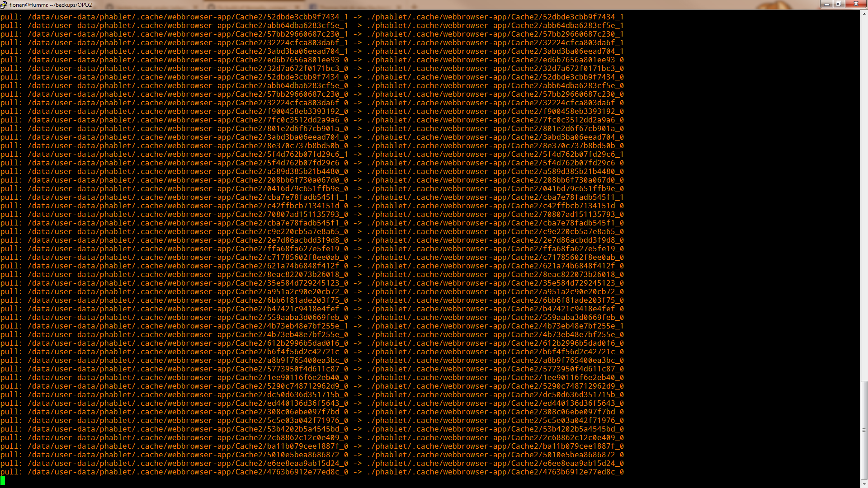Click source path ending b6f4f56d2c42721c_0

[188, 352]
